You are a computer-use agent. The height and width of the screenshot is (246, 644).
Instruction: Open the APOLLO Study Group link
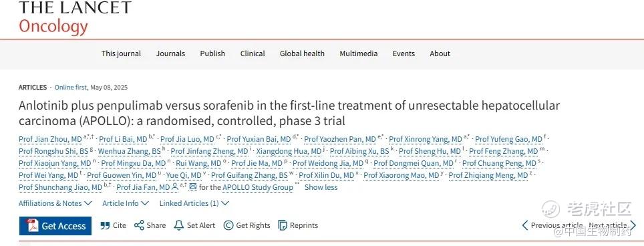(x=258, y=187)
